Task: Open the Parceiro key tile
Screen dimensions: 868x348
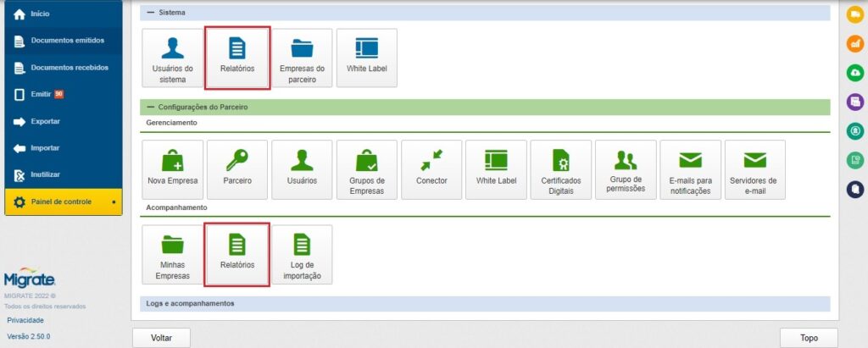Action: pyautogui.click(x=237, y=169)
